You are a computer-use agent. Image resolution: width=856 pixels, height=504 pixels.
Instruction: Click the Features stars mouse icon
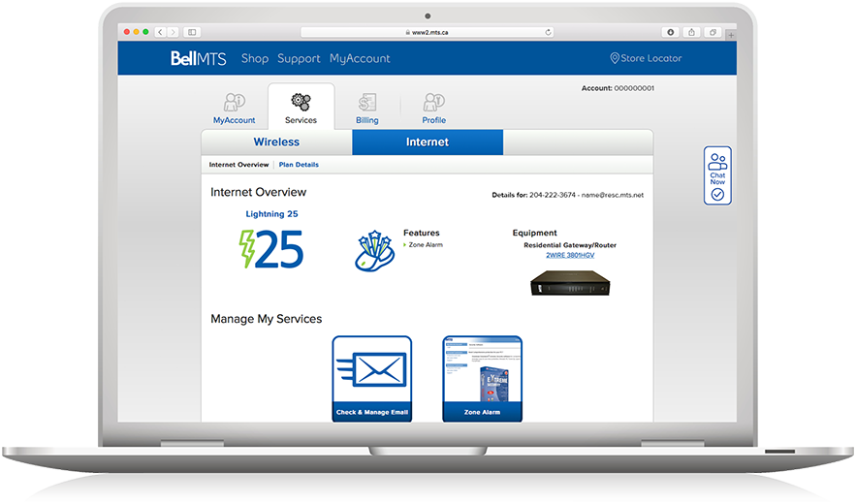click(374, 251)
